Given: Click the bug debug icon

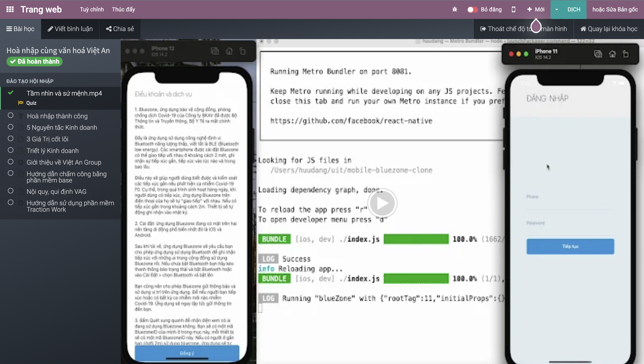Looking at the screenshot, I should tap(455, 10).
